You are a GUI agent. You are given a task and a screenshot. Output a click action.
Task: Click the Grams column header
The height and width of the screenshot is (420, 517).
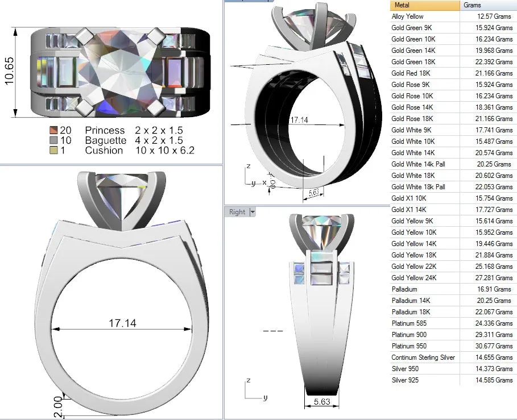tap(489, 5)
